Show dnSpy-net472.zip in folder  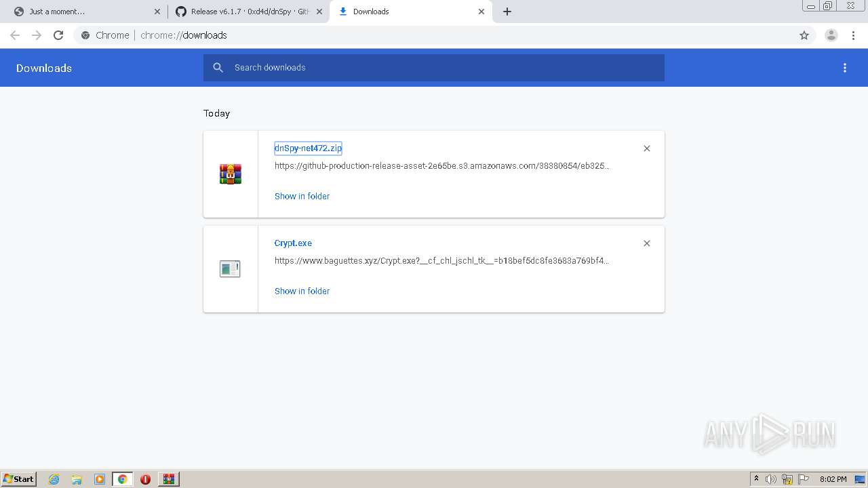pyautogui.click(x=302, y=196)
